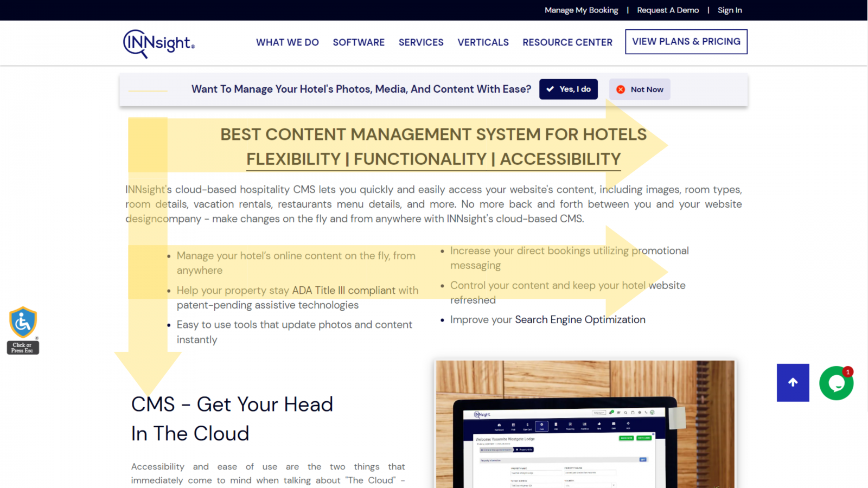This screenshot has width=868, height=488.
Task: Open the RESOURCE CENTER menu
Action: tap(567, 42)
